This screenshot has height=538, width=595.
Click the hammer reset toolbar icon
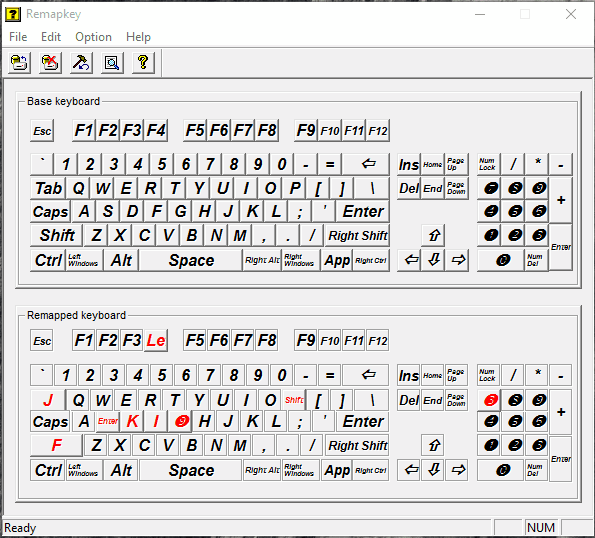[81, 63]
